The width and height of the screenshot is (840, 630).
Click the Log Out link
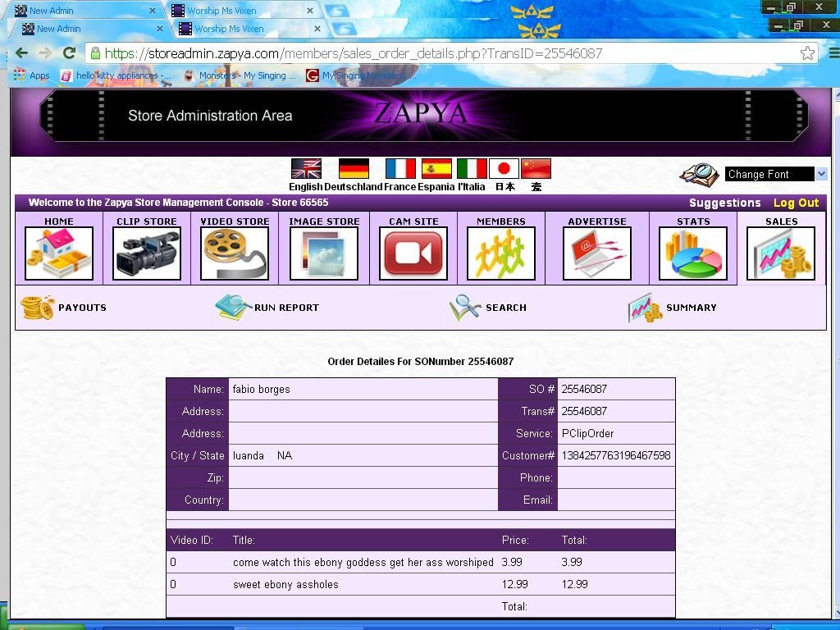click(x=796, y=203)
